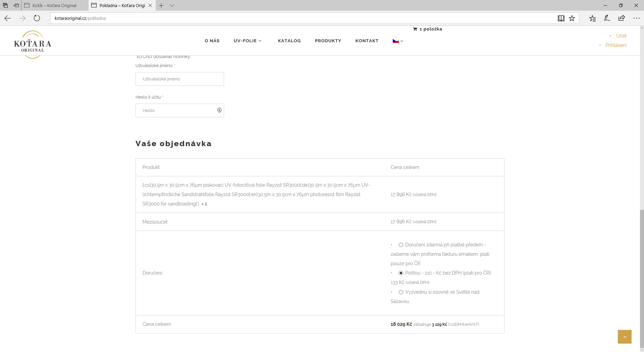Viewport: 644px width, 352px height.
Task: Click the share page icon
Action: point(622,18)
